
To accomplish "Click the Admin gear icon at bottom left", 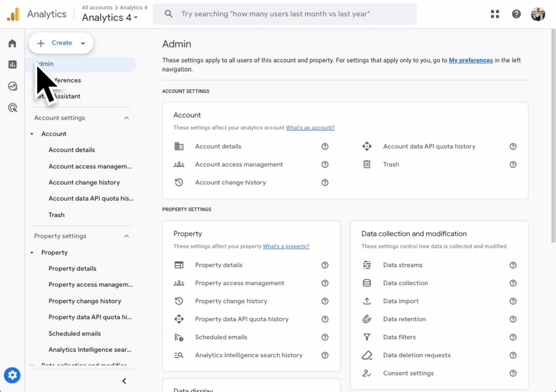I will pyautogui.click(x=12, y=376).
